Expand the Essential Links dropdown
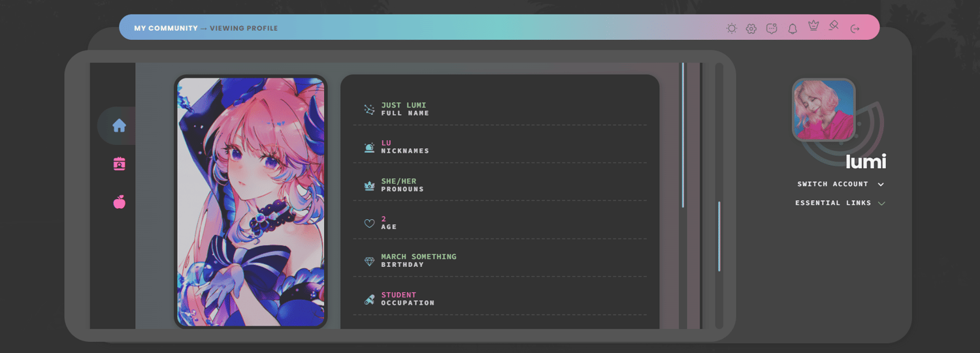 point(840,203)
